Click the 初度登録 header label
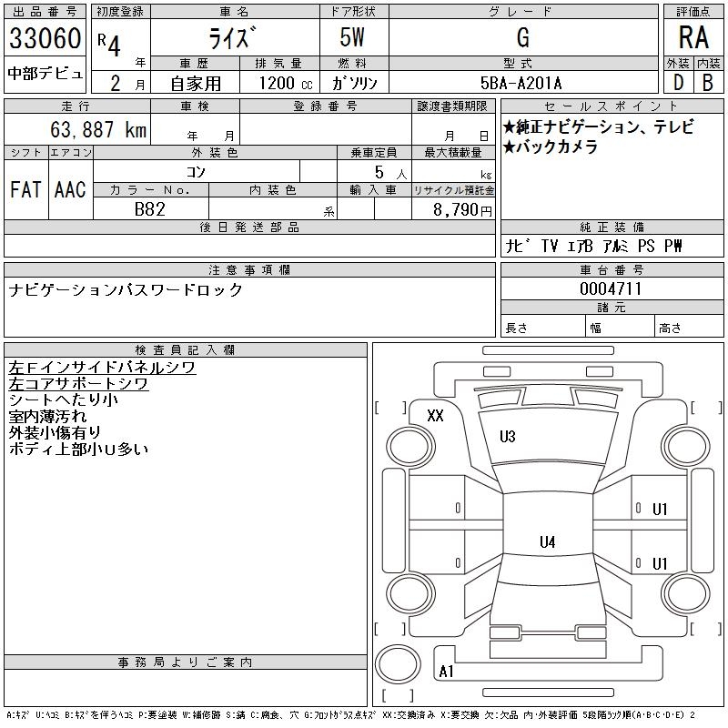The height and width of the screenshot is (728, 728). pyautogui.click(x=121, y=12)
